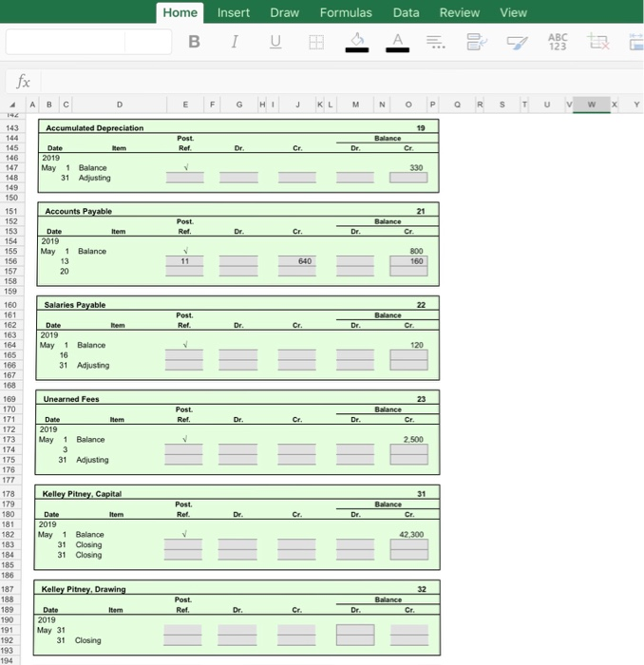The image size is (644, 665).
Task: Open the cell borders tool
Action: 316,42
